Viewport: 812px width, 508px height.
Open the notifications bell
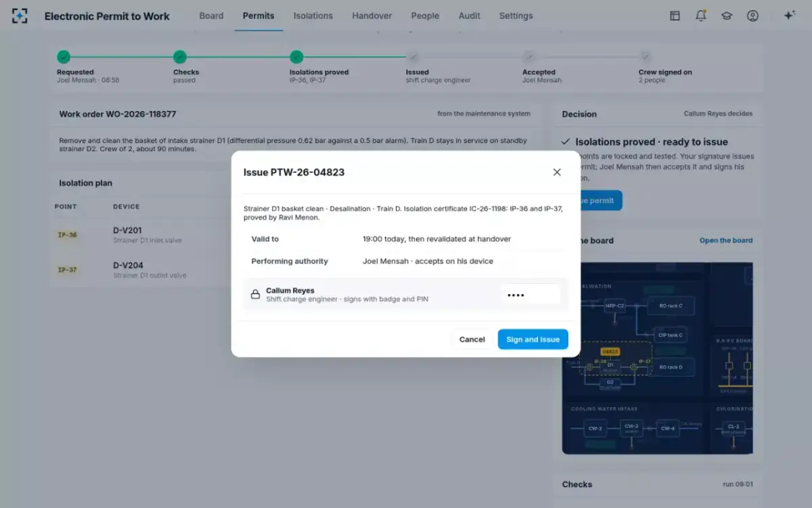(701, 16)
